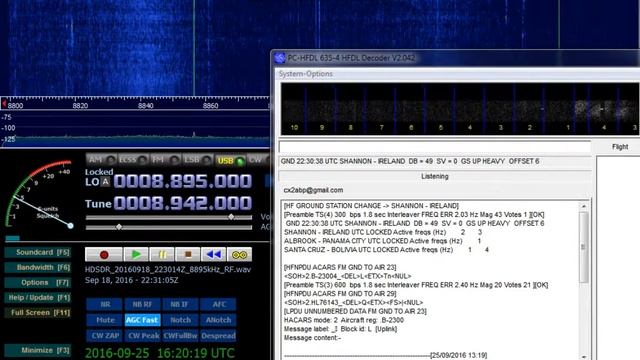
Task: Select ECSS demodulation mode
Action: 133,160
